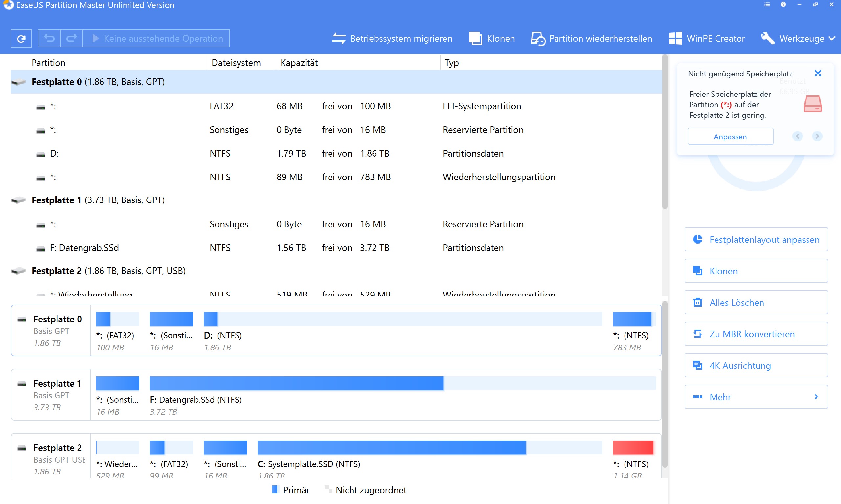Image resolution: width=841 pixels, height=504 pixels.
Task: Click the redo arrow icon
Action: pos(71,38)
